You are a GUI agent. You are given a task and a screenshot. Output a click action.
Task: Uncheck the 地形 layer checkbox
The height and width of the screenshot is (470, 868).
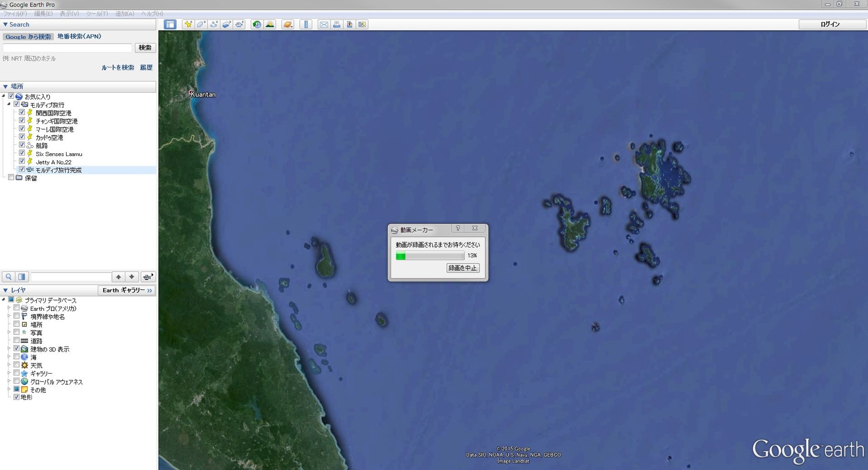(x=17, y=397)
